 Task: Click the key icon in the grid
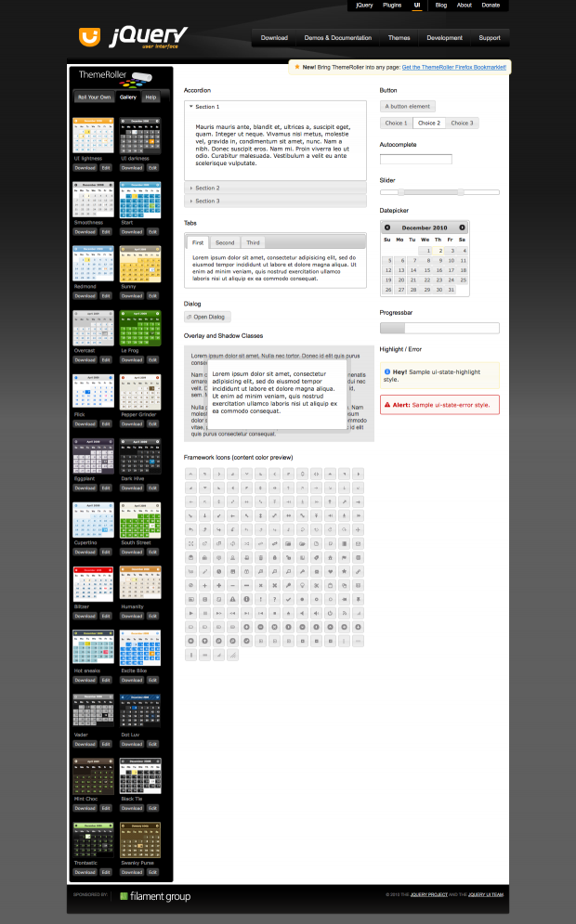(288, 585)
